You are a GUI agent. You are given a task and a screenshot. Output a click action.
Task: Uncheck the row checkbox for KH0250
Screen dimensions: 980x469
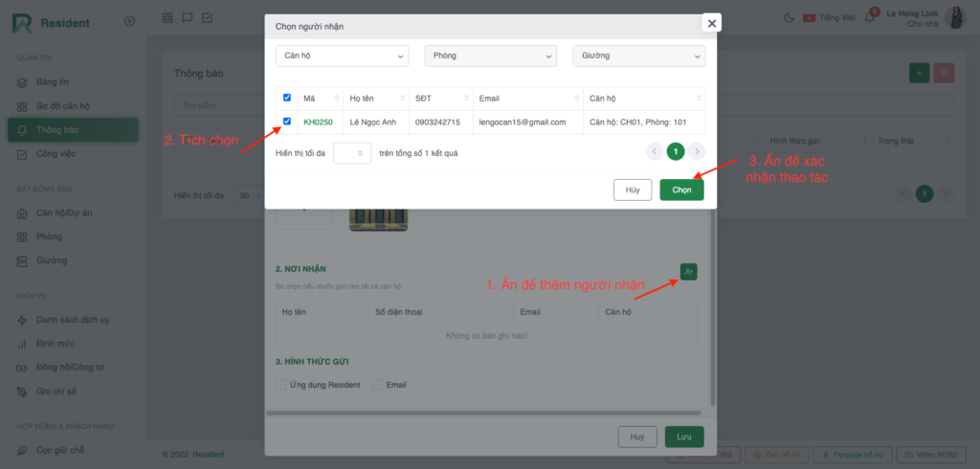pyautogui.click(x=287, y=122)
